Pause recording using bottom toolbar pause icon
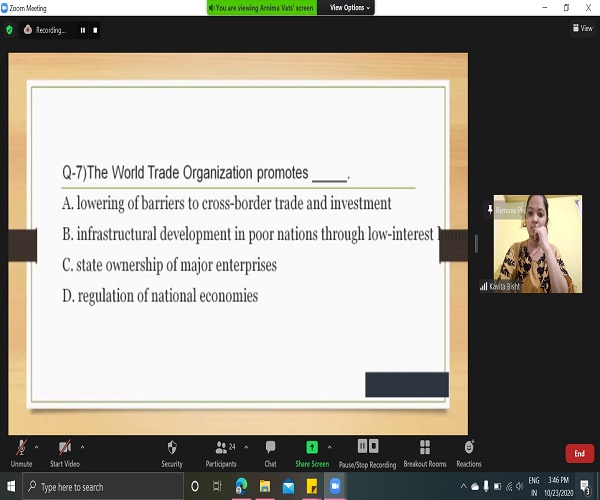 (x=362, y=446)
